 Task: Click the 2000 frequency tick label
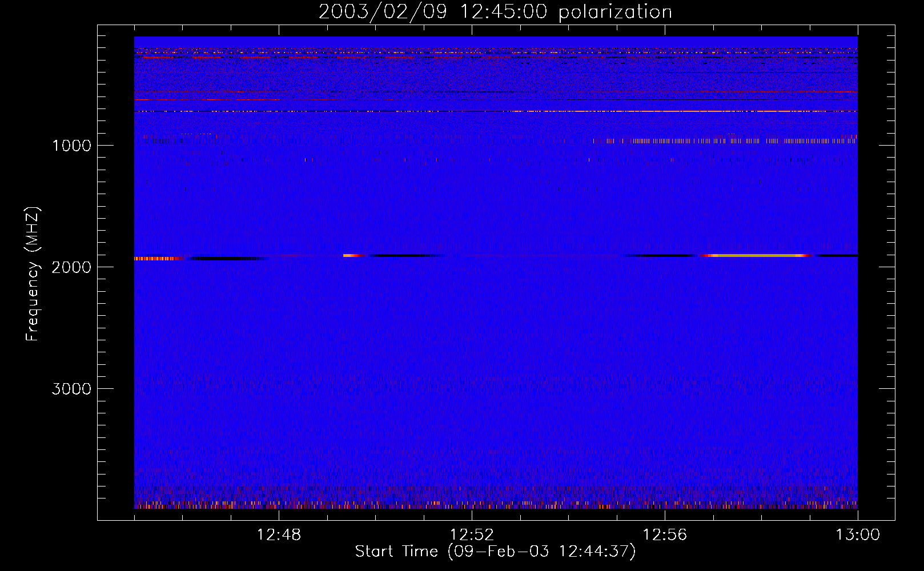[x=71, y=267]
